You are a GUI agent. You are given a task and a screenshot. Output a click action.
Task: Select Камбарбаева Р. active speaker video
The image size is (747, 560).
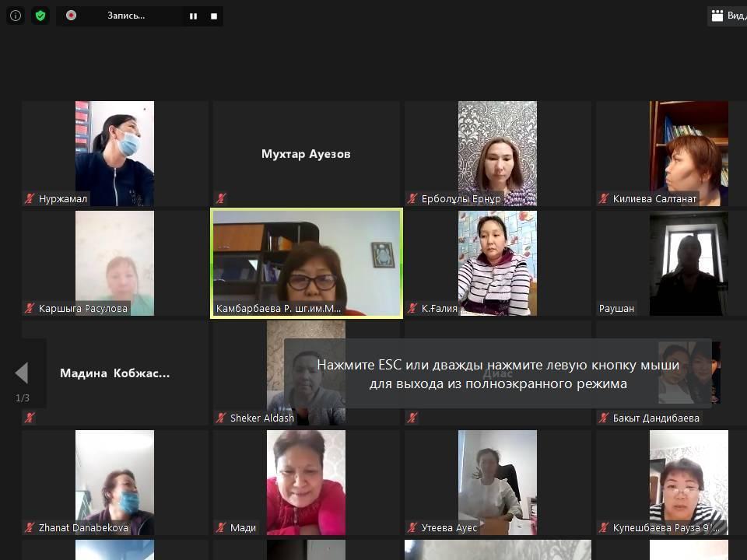point(307,263)
